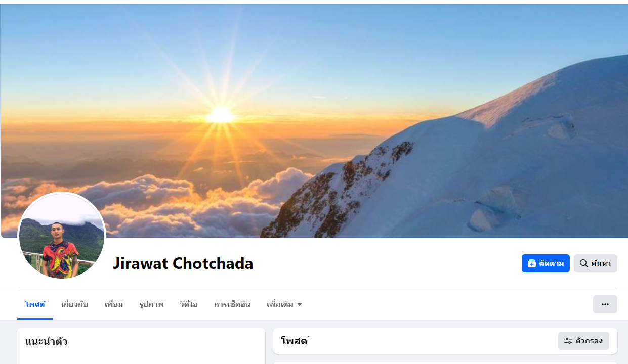628x364 pixels.
Task: Open the ตัวกรอง posts filter button
Action: 583,341
